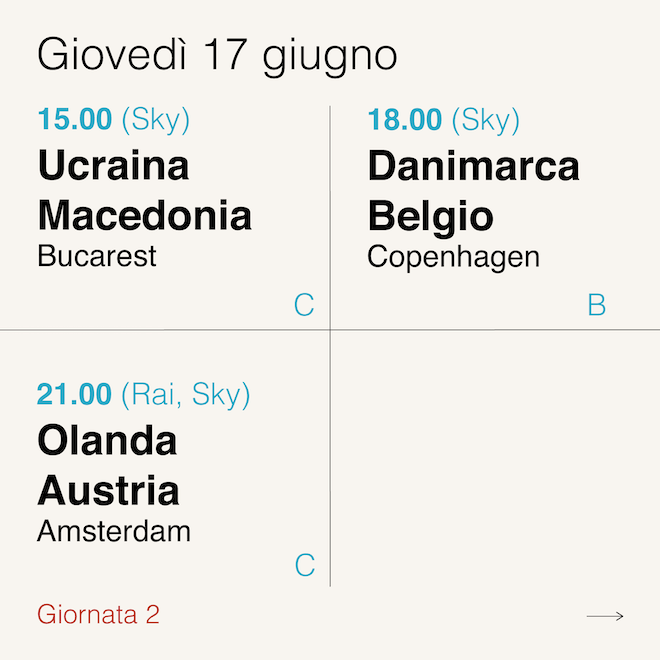
Task: Click the Olanda team name
Action: coord(107,441)
